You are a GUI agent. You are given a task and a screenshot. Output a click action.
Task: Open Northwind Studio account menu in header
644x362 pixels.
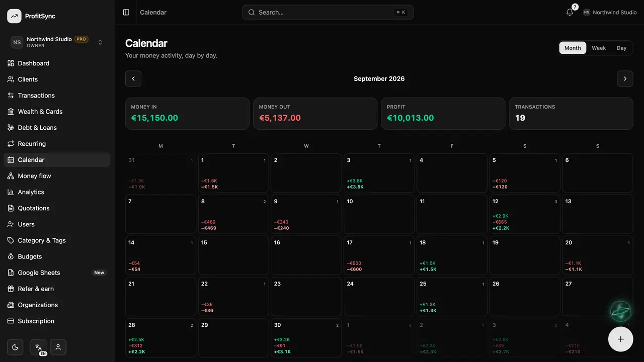pyautogui.click(x=610, y=12)
